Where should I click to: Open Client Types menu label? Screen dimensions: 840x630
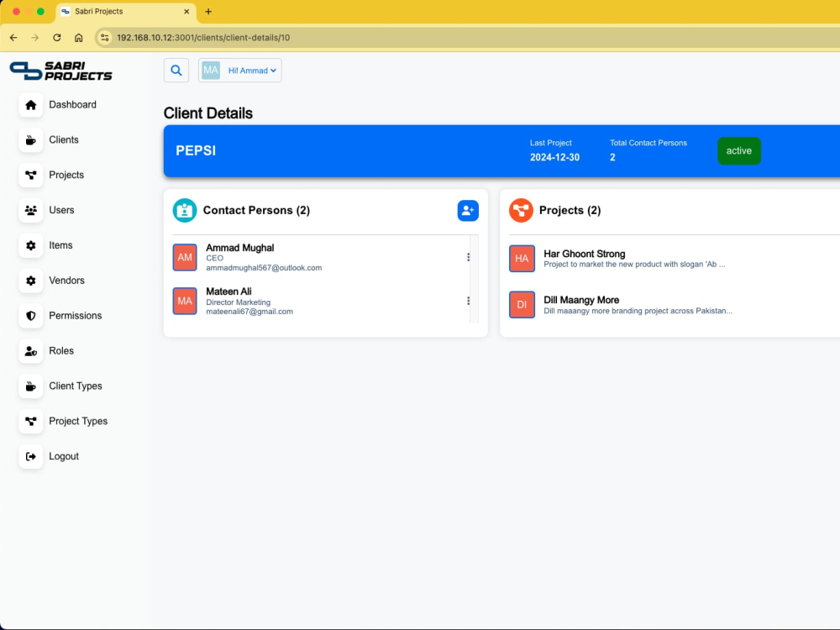click(x=76, y=386)
